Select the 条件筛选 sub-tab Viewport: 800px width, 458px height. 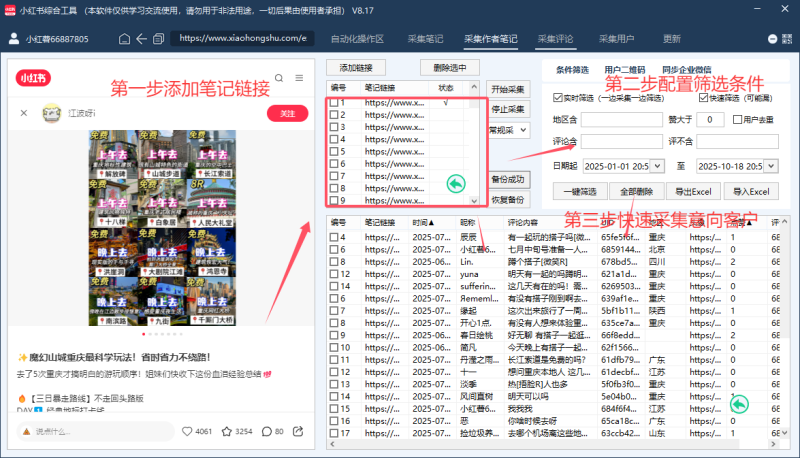(572, 70)
